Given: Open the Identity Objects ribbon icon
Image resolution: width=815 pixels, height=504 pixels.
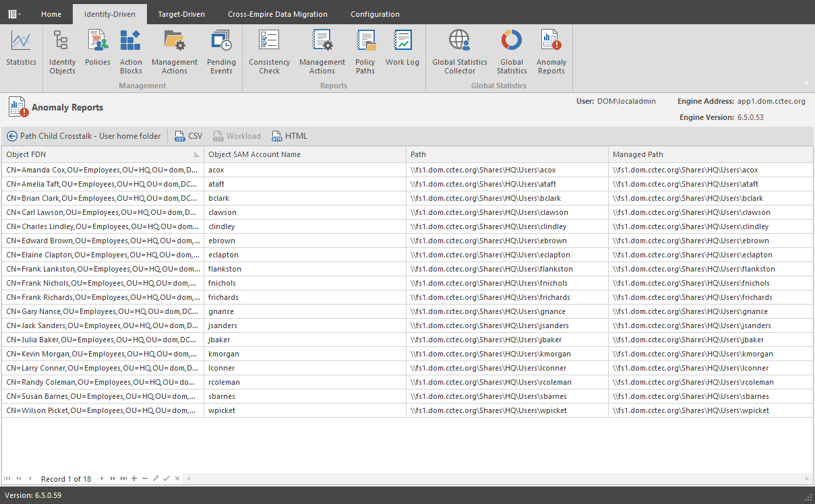Looking at the screenshot, I should click(x=62, y=51).
